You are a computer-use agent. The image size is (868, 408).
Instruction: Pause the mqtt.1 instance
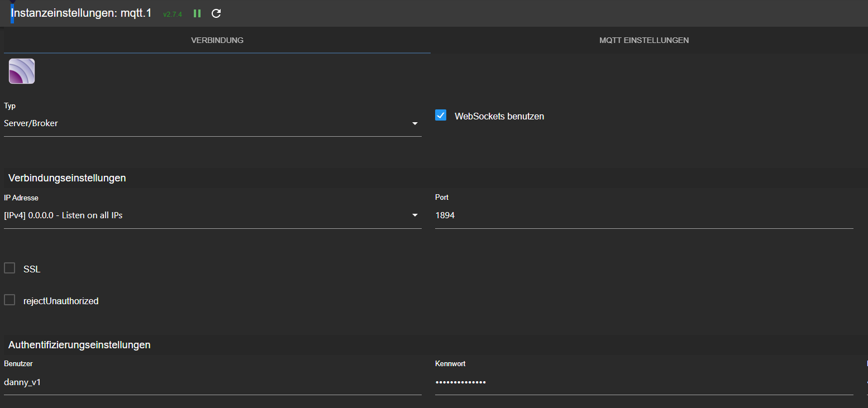197,13
